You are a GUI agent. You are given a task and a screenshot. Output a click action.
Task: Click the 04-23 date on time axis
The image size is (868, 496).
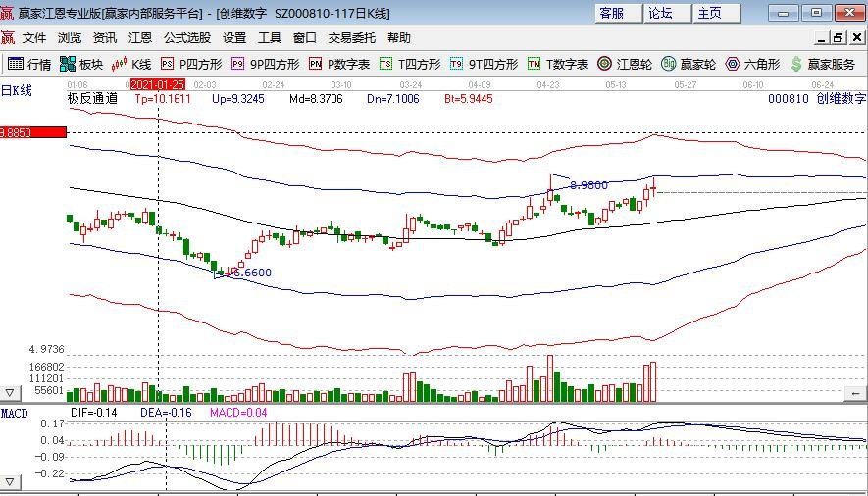point(548,84)
